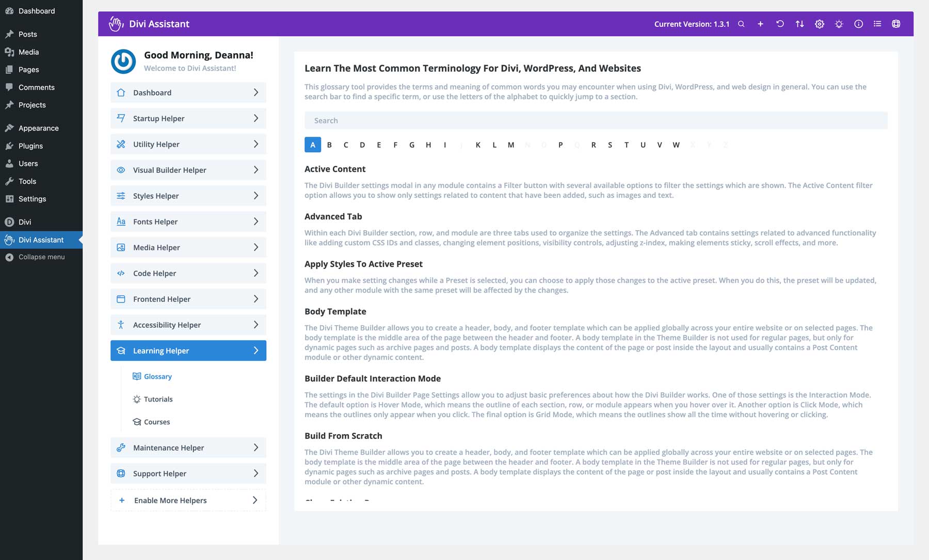Jump to letter M in glossary
Screen dimensions: 929x560
pos(511,145)
